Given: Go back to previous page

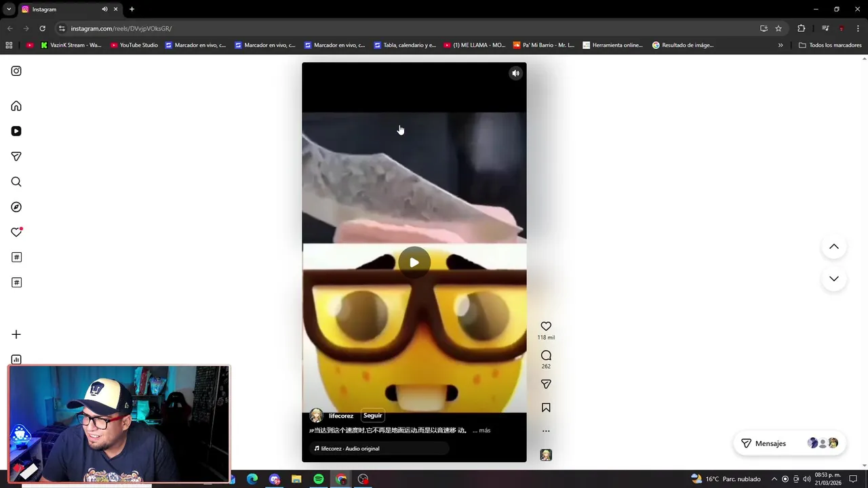Looking at the screenshot, I should pyautogui.click(x=9, y=28).
